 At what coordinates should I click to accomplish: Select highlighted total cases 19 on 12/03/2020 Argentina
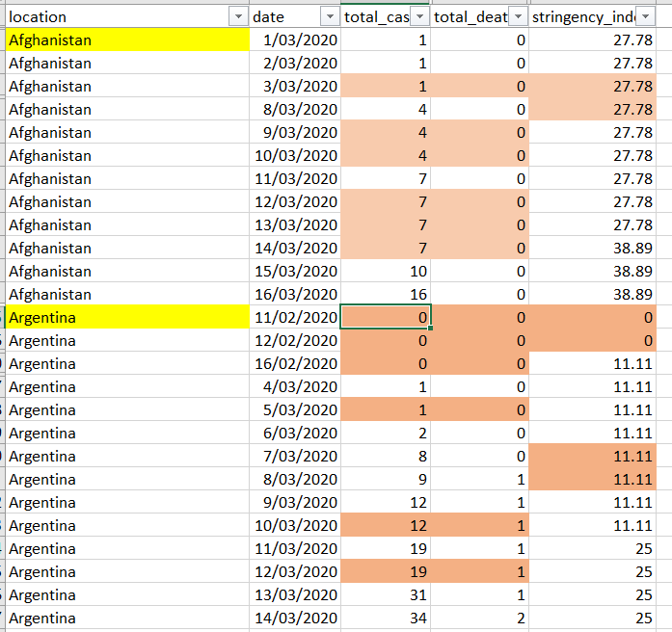[x=386, y=571]
